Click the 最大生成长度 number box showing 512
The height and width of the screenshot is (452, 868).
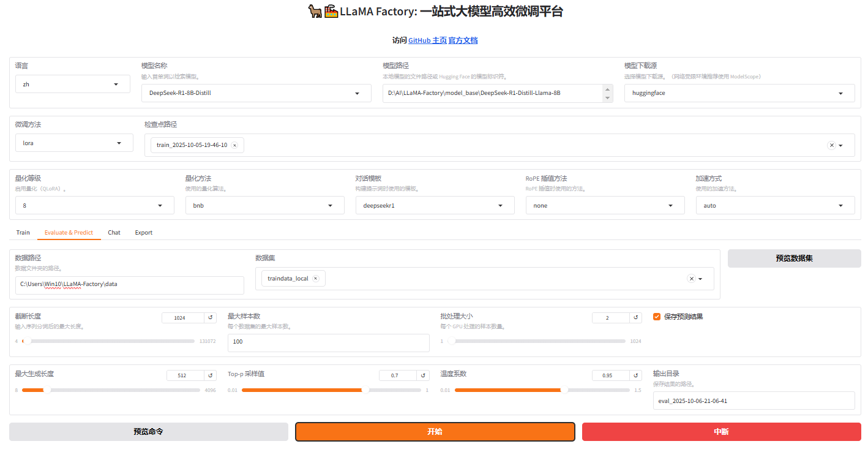point(185,375)
